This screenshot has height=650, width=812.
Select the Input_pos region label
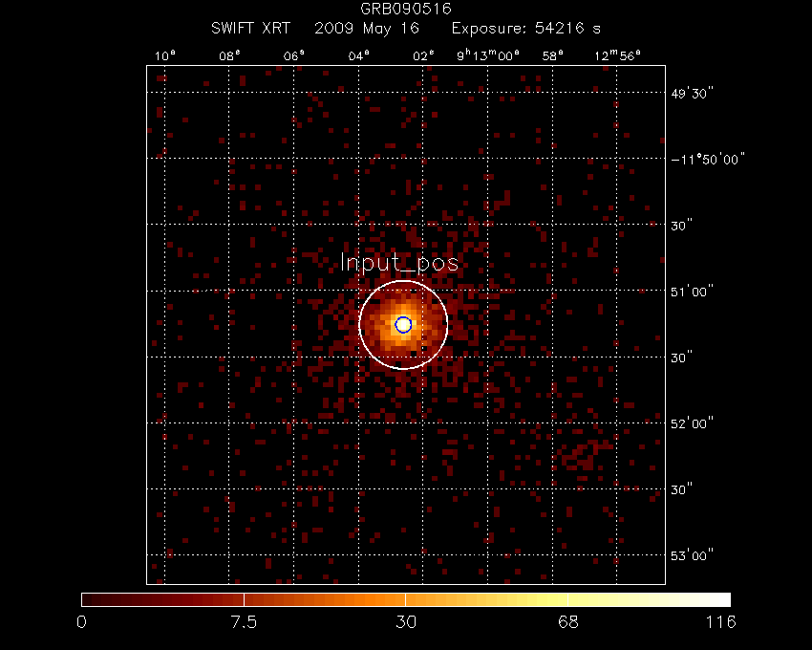(x=399, y=264)
